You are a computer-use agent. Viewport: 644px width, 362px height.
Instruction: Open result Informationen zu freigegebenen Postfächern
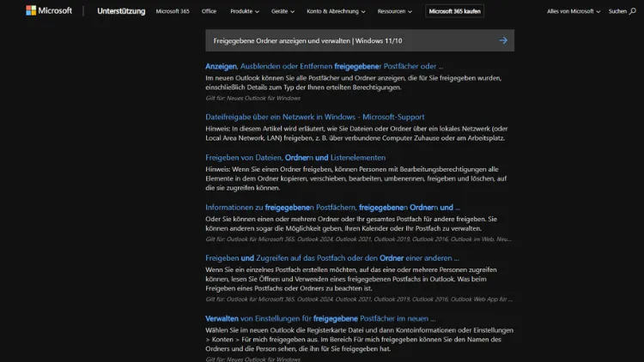click(332, 208)
